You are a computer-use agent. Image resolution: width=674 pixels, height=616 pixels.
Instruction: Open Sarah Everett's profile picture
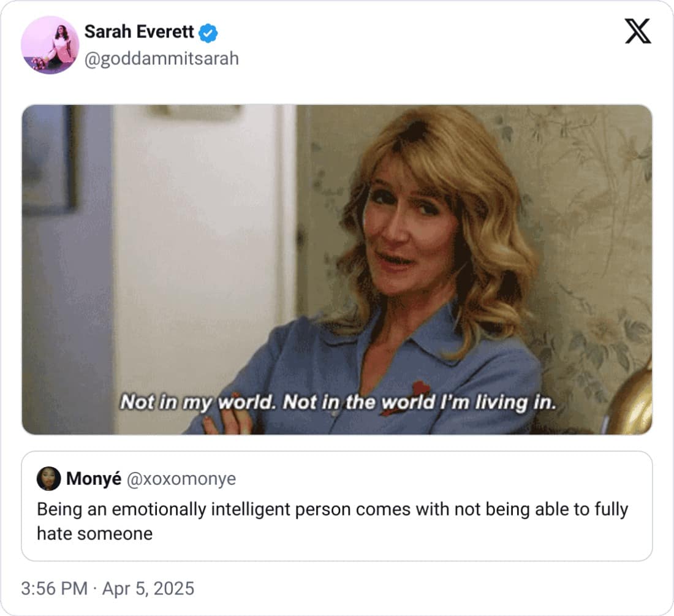[x=50, y=45]
